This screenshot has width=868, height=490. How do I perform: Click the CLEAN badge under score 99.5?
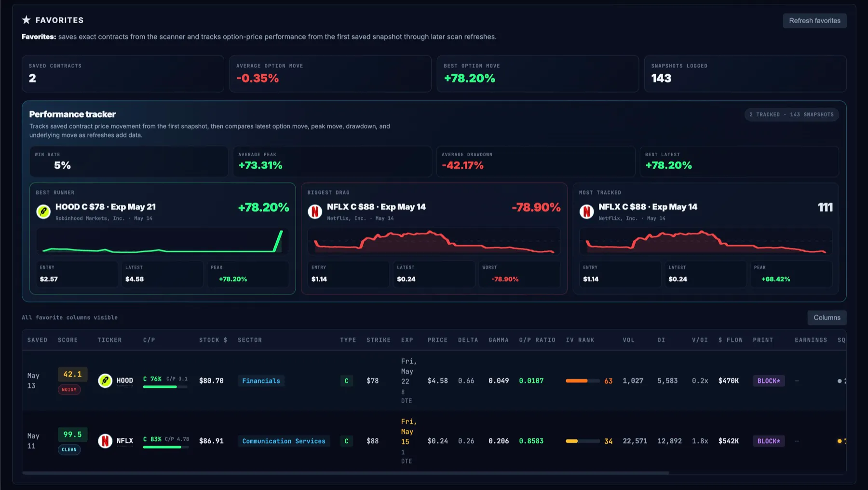coord(69,449)
